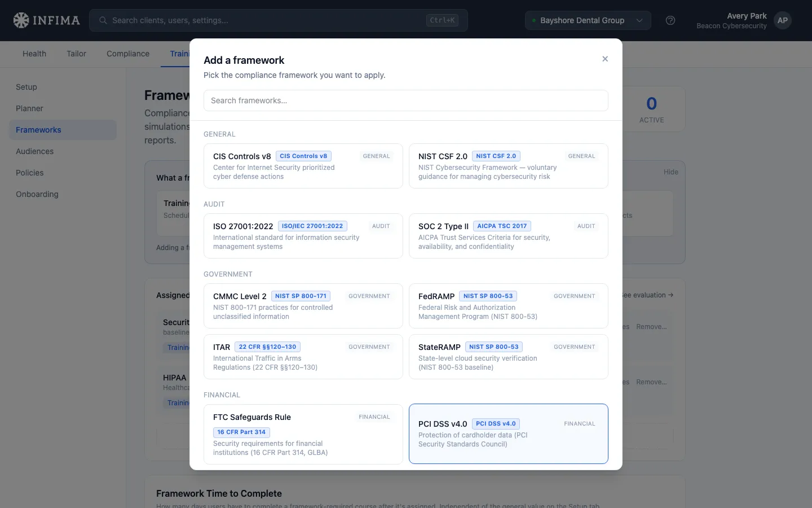The width and height of the screenshot is (812, 508).
Task: Switch to the Tailor tab
Action: [x=76, y=54]
